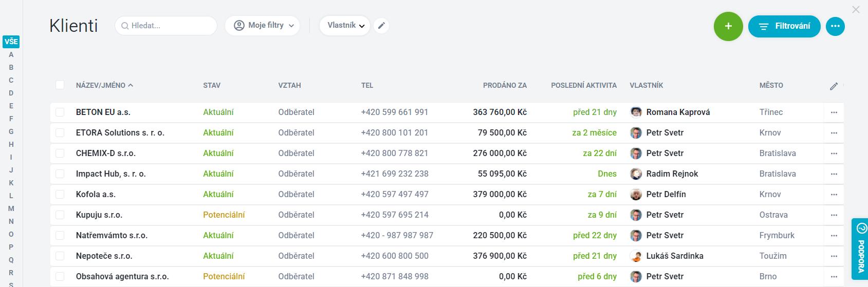The width and height of the screenshot is (868, 287).
Task: Open row menu for Obsahová agentura s.r.o.
Action: point(834,276)
